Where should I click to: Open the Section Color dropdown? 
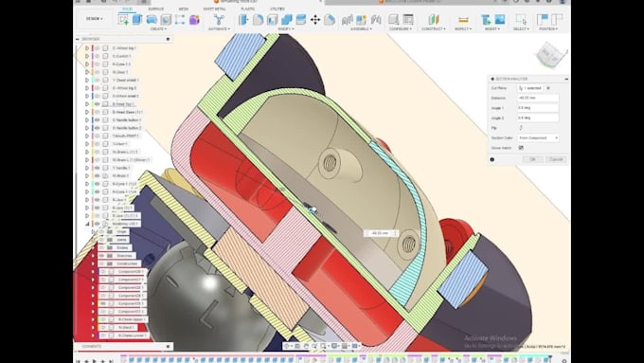538,137
